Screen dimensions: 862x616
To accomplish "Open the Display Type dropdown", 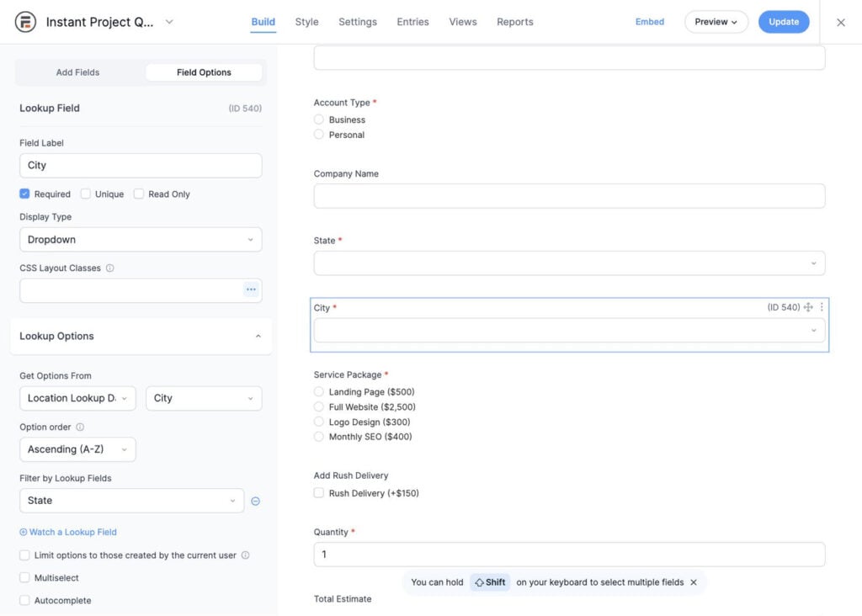I will coord(141,240).
